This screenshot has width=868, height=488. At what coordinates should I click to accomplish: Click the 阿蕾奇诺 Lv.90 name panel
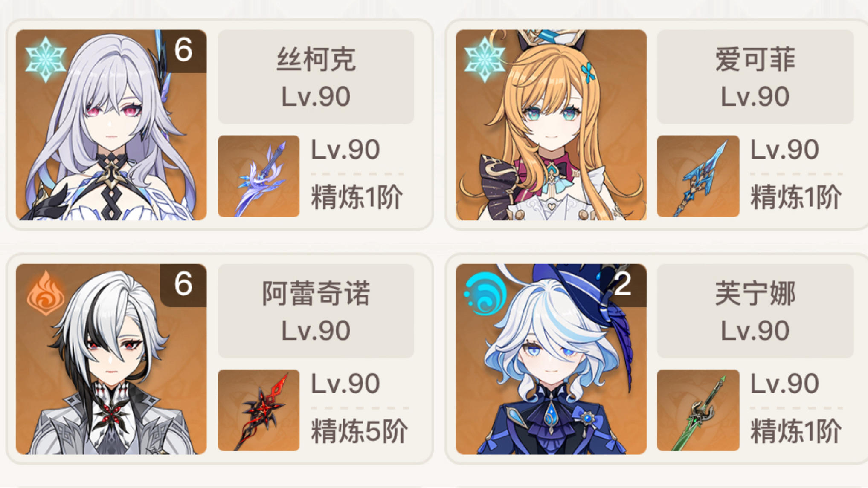click(316, 311)
